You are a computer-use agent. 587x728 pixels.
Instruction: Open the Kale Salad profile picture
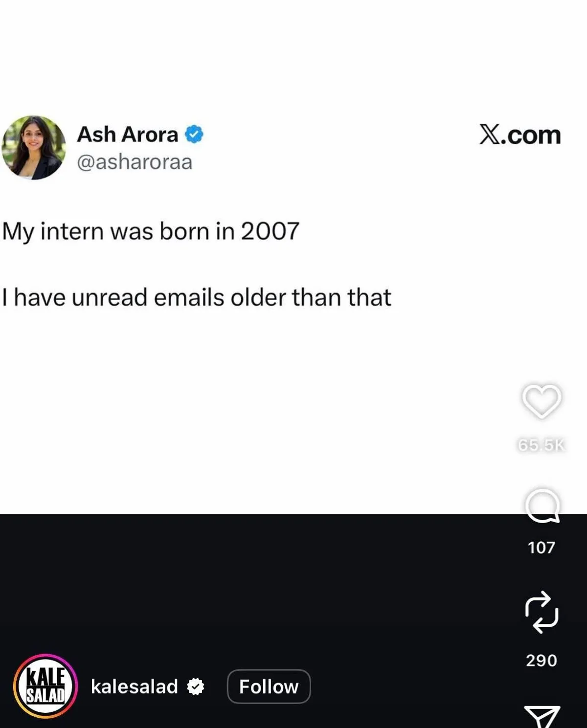[45, 686]
